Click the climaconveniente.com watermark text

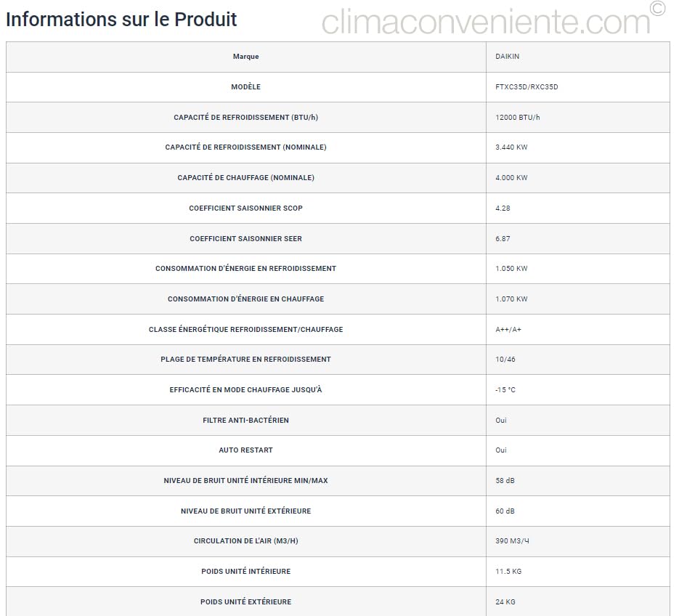coord(486,22)
